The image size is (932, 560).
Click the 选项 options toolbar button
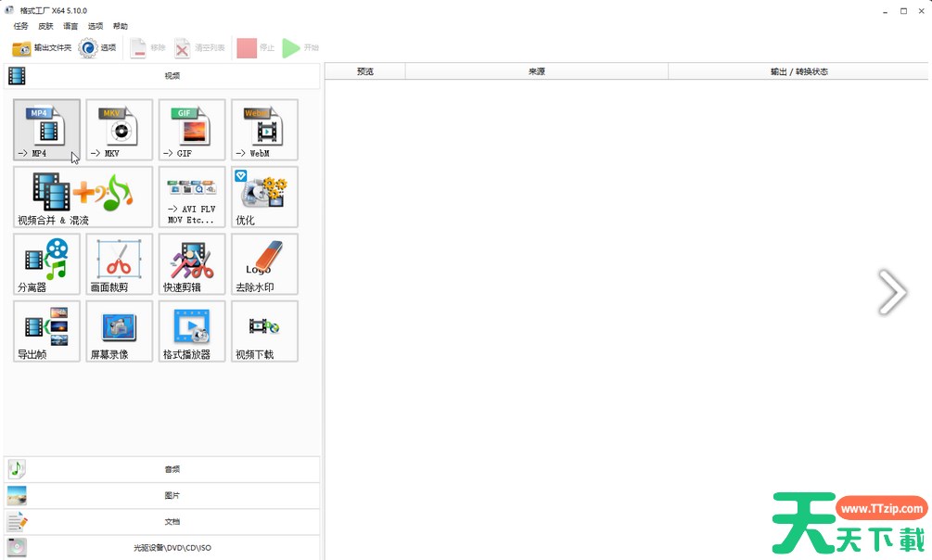click(98, 47)
